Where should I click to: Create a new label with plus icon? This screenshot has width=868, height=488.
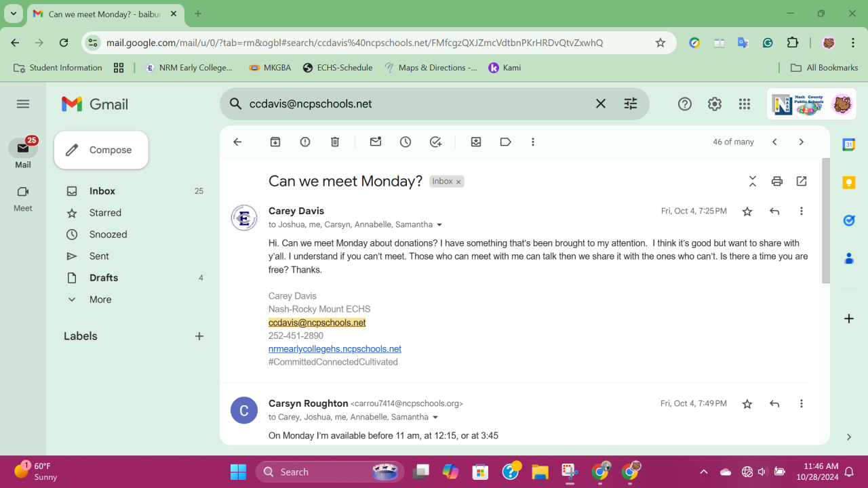(x=199, y=336)
